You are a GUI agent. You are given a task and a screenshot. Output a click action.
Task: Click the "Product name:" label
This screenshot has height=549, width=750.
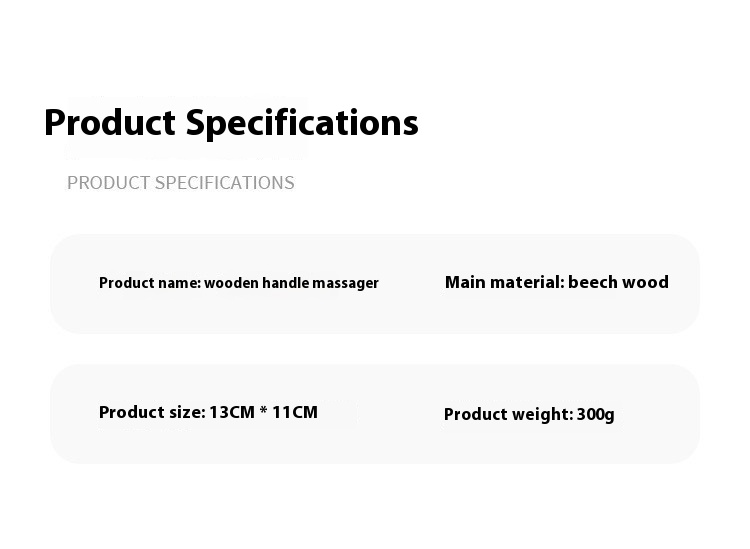149,283
